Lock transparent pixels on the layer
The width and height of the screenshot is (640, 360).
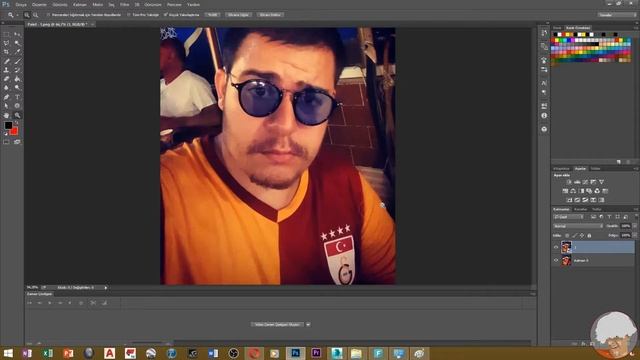click(x=567, y=236)
